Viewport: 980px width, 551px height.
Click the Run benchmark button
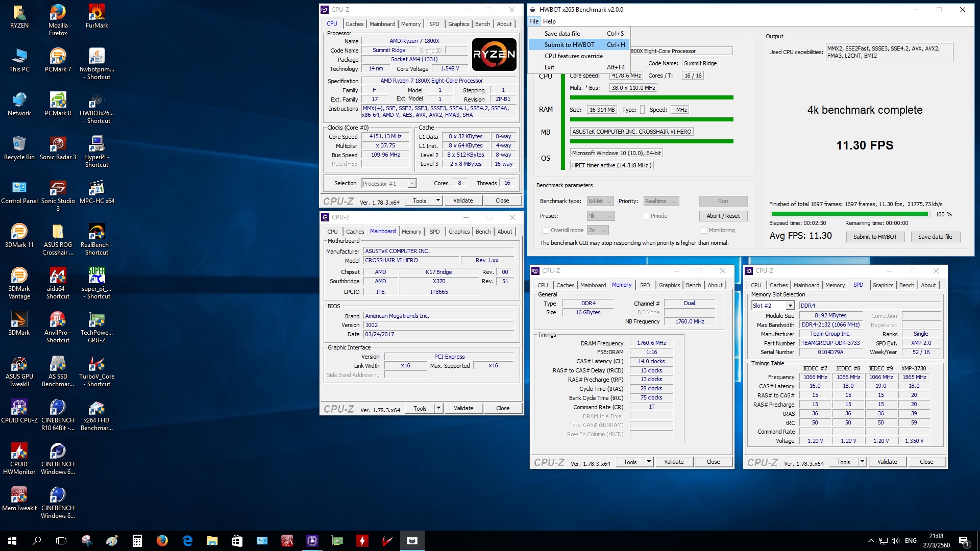[x=723, y=202]
